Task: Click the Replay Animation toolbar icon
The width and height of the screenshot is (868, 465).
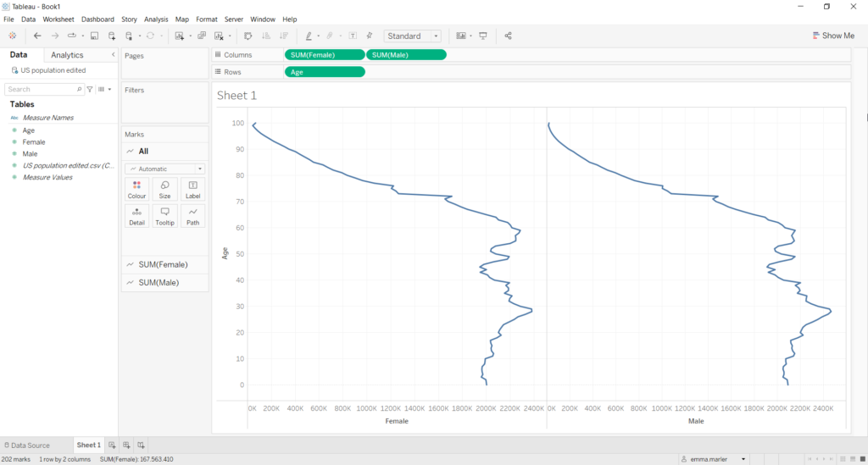Action: click(72, 36)
